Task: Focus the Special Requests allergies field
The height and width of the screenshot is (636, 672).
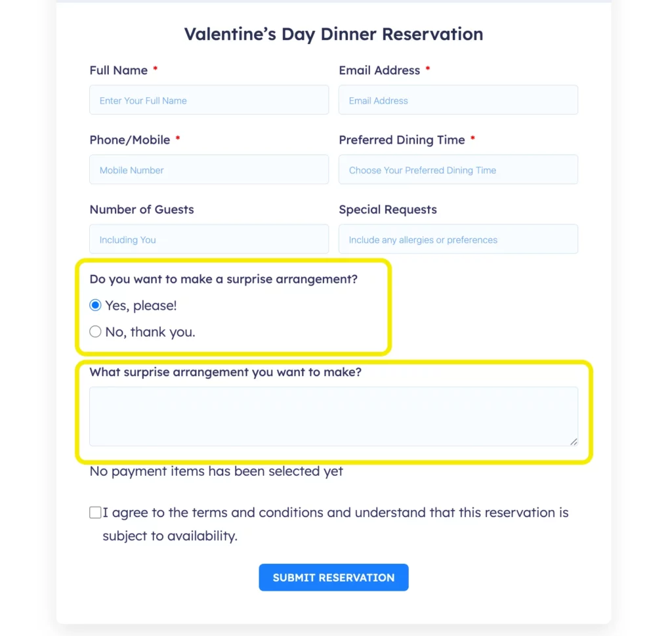Action: click(x=458, y=239)
